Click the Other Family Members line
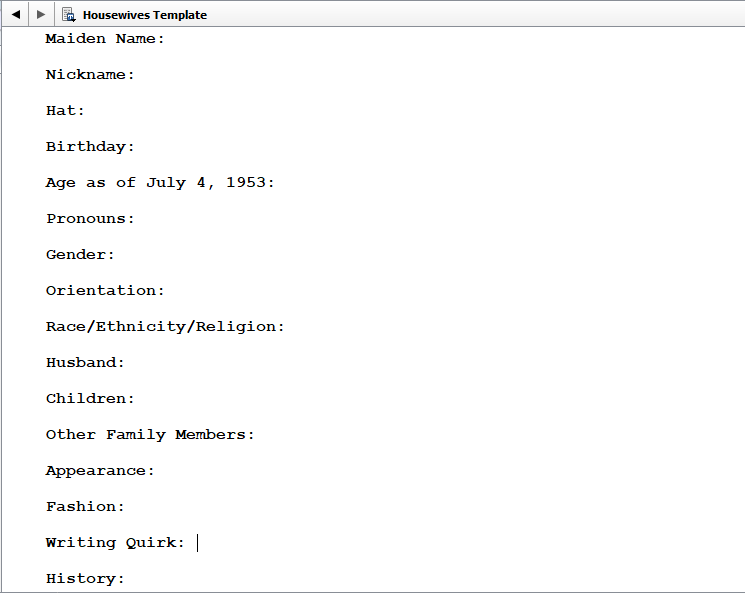The height and width of the screenshot is (593, 745). tap(150, 435)
